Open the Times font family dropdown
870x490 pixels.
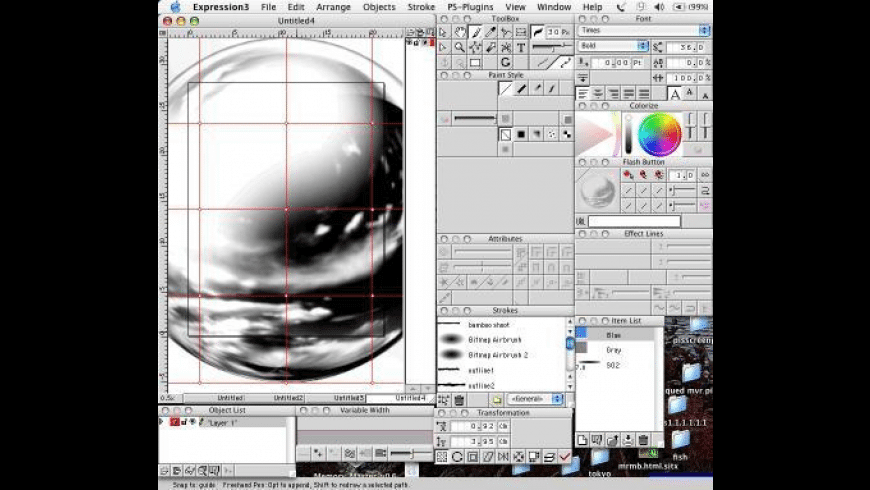[644, 31]
